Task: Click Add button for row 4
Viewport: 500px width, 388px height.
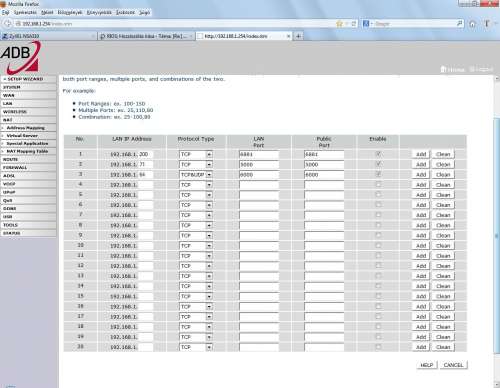Action: click(x=421, y=185)
